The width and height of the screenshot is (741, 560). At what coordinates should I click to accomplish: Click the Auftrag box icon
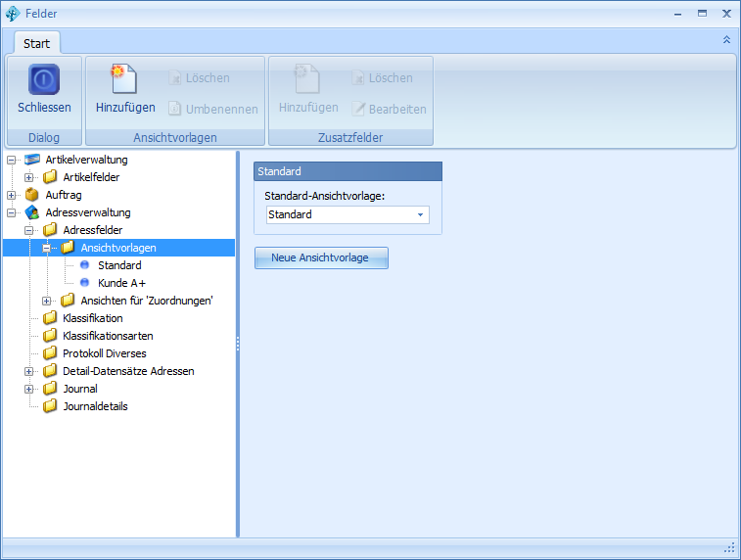pyautogui.click(x=32, y=195)
